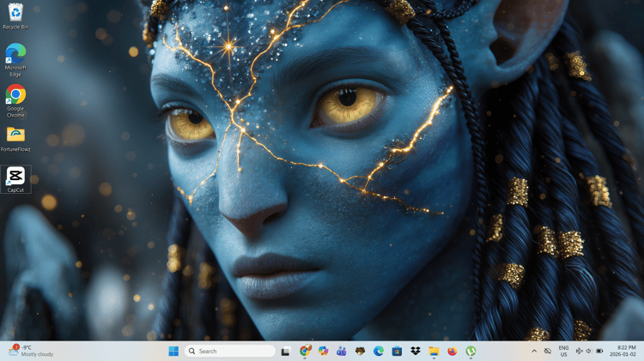The height and width of the screenshot is (361, 644).
Task: Open network settings from the tray
Action: [x=579, y=352]
